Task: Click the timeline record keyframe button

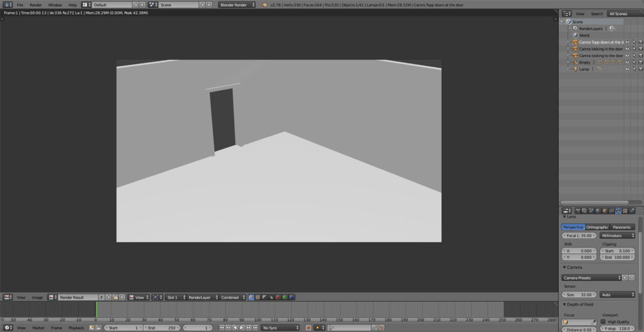Action: [x=308, y=327]
